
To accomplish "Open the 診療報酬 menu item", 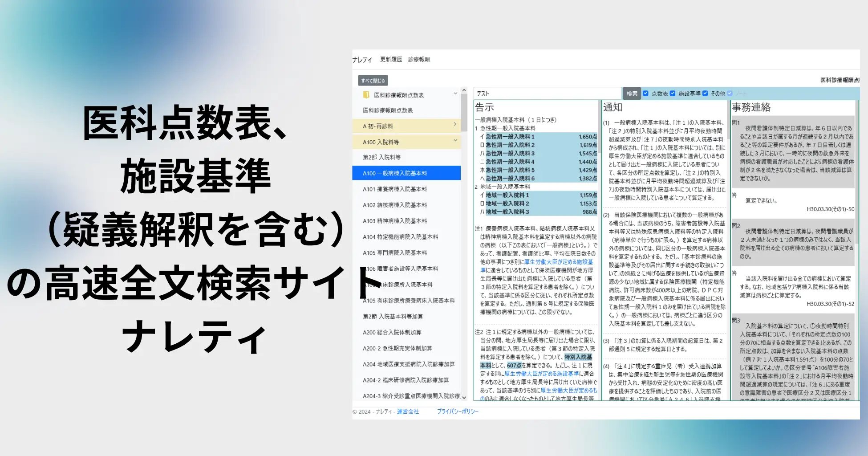I will [419, 59].
